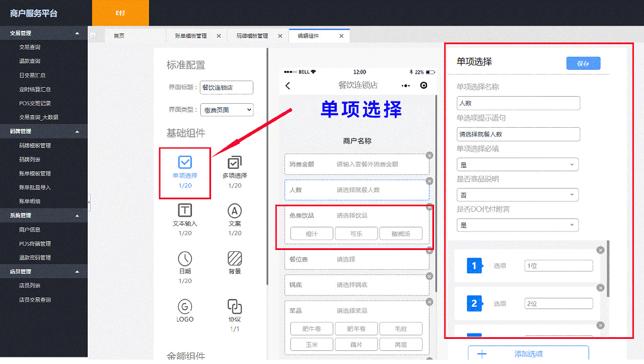Click the 单项选择名称 input field
644x364 pixels.
coord(518,103)
